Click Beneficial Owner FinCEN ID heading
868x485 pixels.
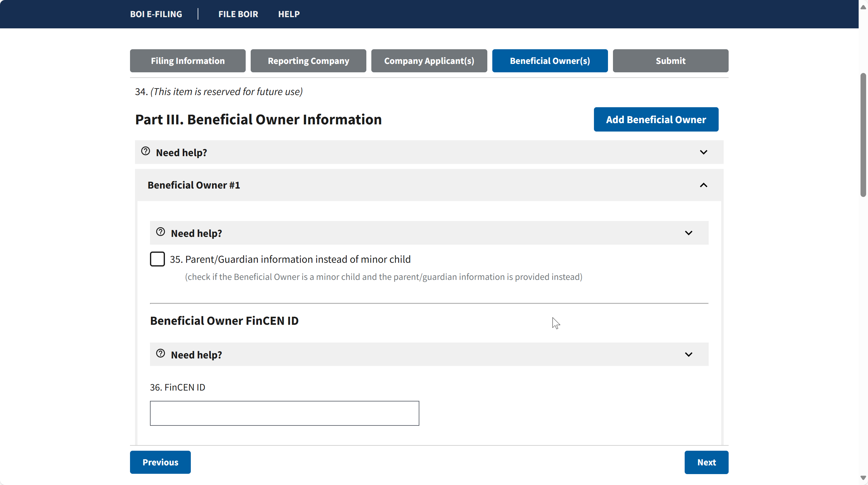tap(224, 321)
